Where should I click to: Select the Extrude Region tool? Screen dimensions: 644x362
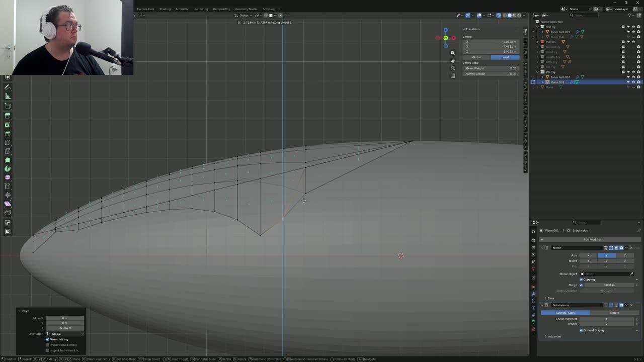click(8, 115)
